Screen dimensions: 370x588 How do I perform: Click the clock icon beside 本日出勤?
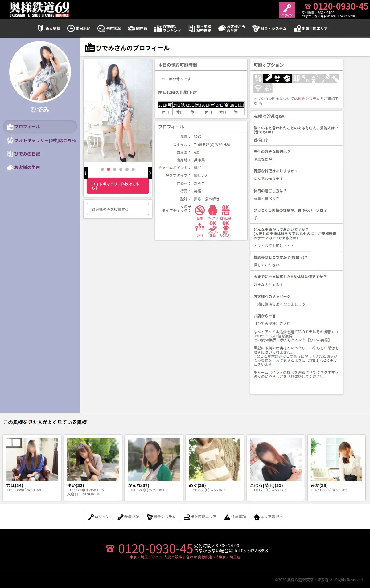pyautogui.click(x=71, y=28)
